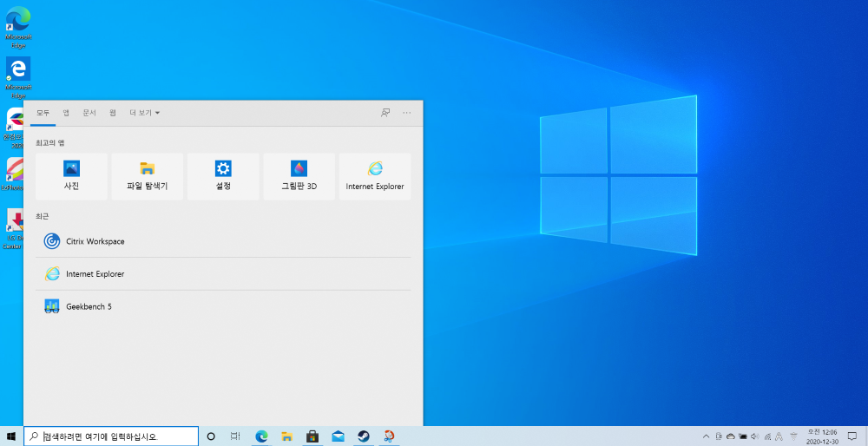The width and height of the screenshot is (868, 446).
Task: Select the LG DnA Center desktop shortcut
Action: pyautogui.click(x=13, y=229)
